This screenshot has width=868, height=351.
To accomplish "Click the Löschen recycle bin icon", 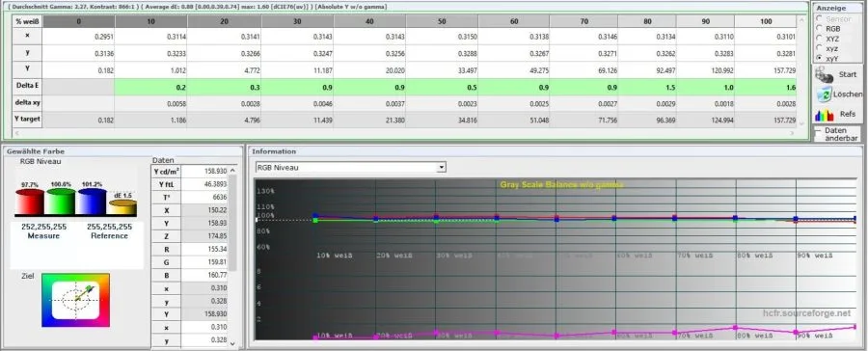I will pyautogui.click(x=825, y=94).
